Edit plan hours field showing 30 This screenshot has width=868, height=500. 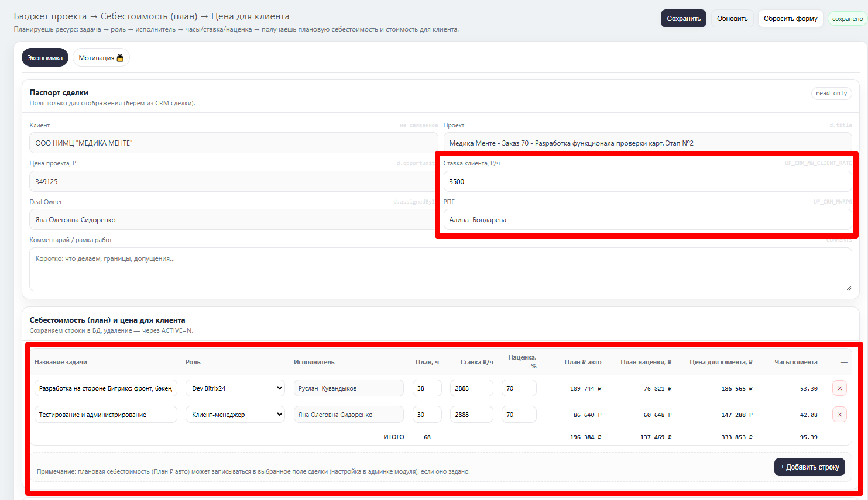click(427, 415)
